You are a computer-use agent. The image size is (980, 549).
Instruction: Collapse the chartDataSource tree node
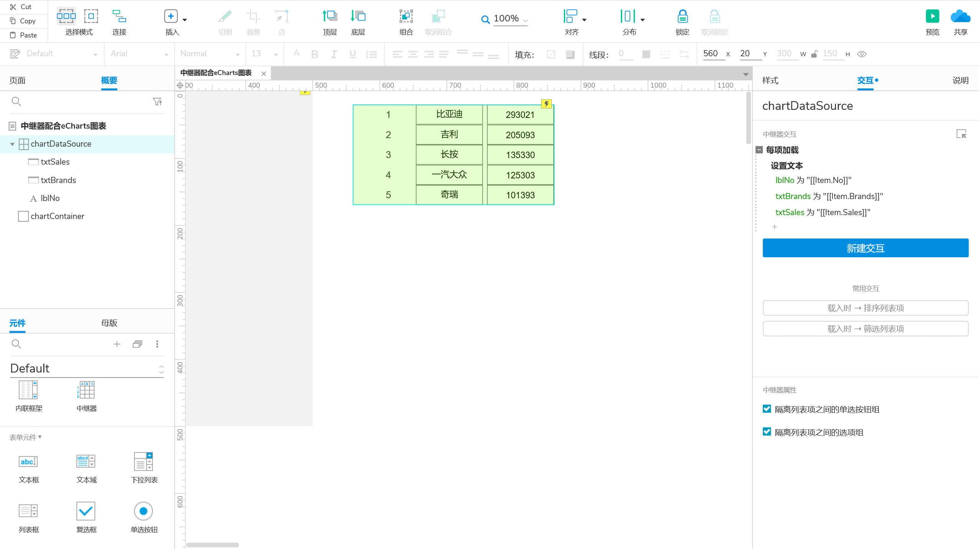pyautogui.click(x=12, y=144)
